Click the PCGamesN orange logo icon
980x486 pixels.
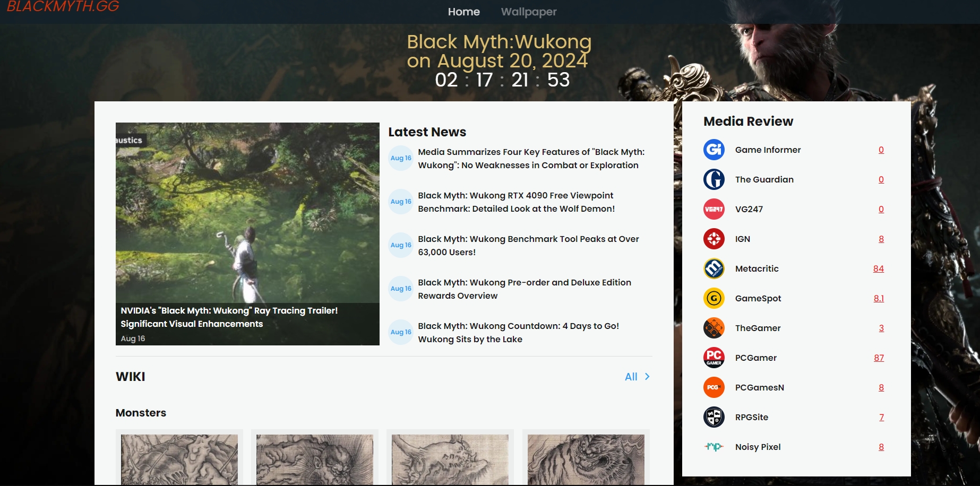[x=714, y=387]
